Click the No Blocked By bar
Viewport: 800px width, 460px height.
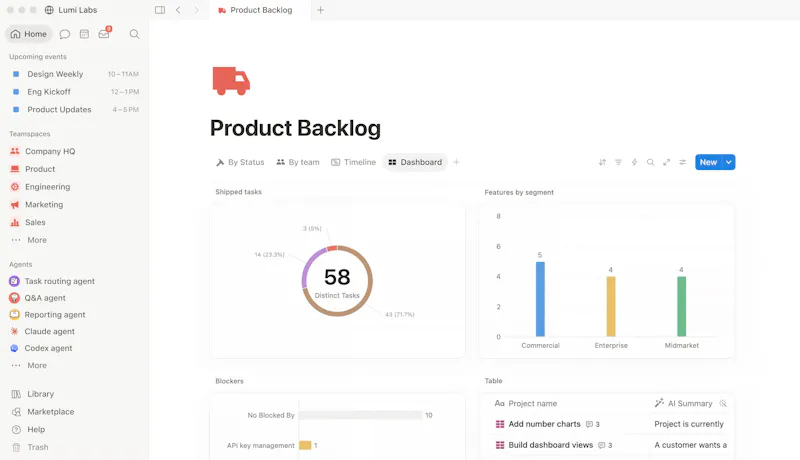pos(361,416)
